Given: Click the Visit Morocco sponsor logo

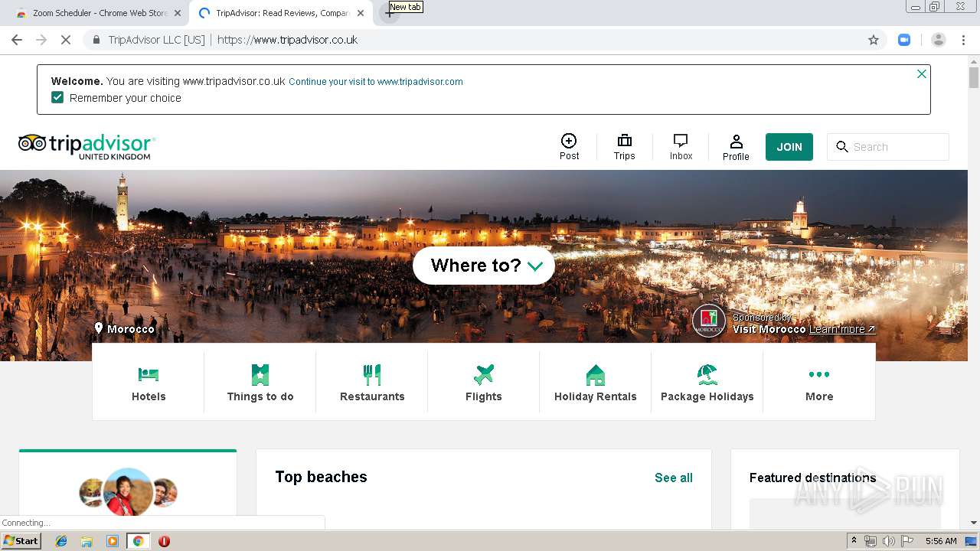Looking at the screenshot, I should [709, 321].
